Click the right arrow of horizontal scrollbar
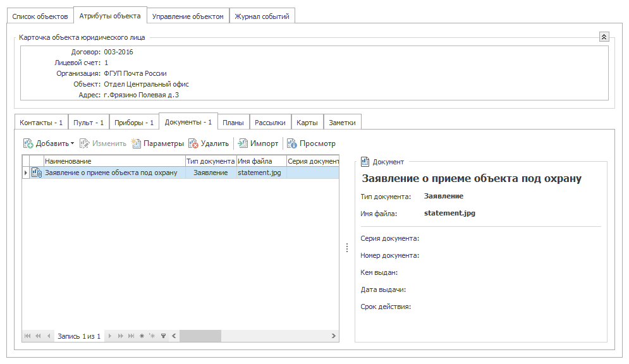 coord(333,336)
